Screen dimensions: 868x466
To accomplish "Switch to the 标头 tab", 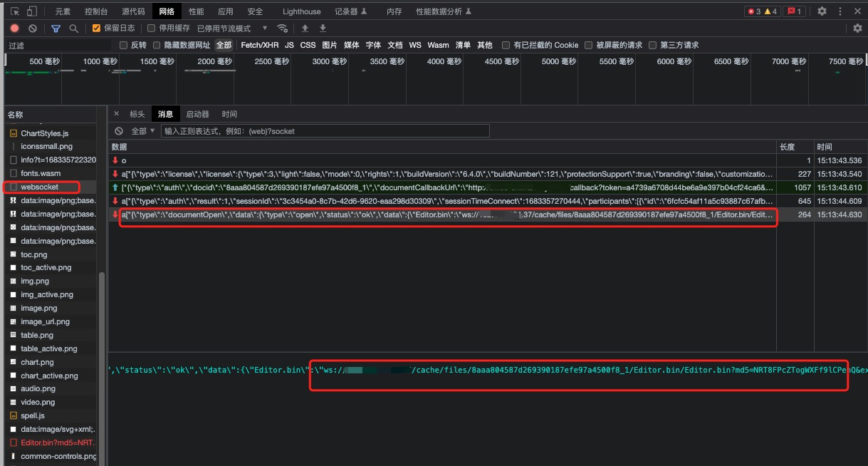I will [x=136, y=113].
